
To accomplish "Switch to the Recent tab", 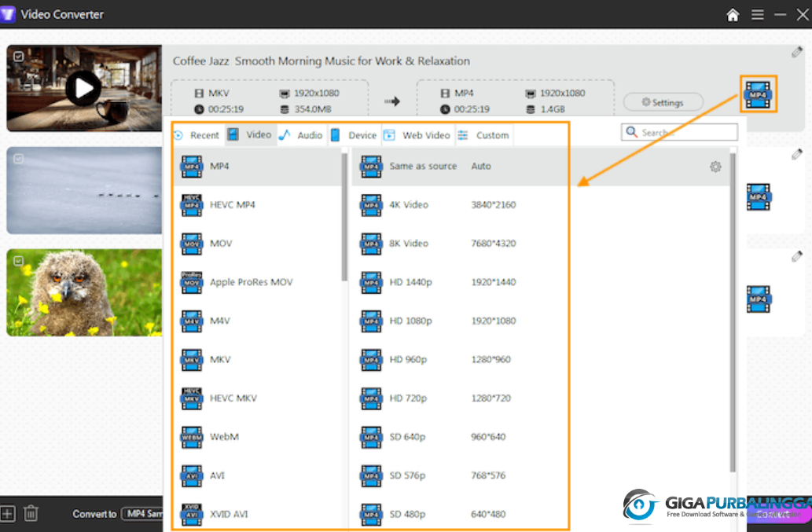I will point(197,136).
